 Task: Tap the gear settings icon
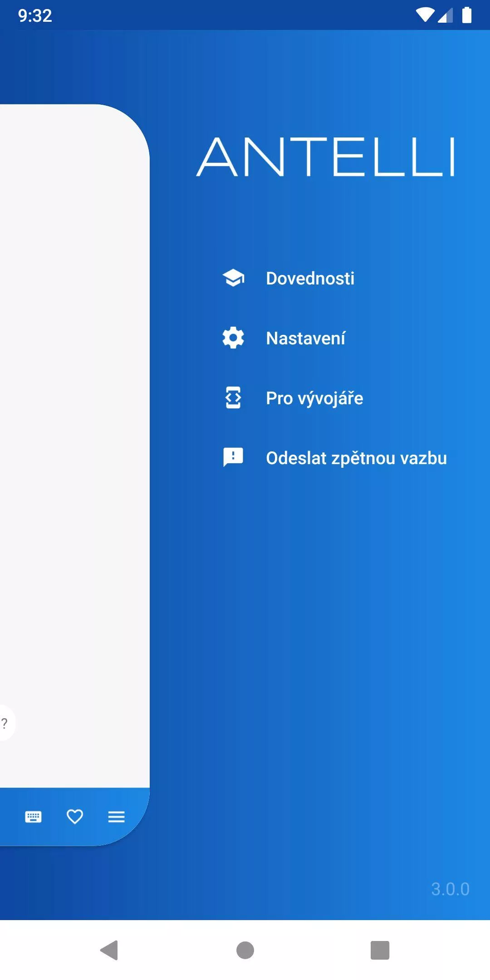tap(233, 338)
